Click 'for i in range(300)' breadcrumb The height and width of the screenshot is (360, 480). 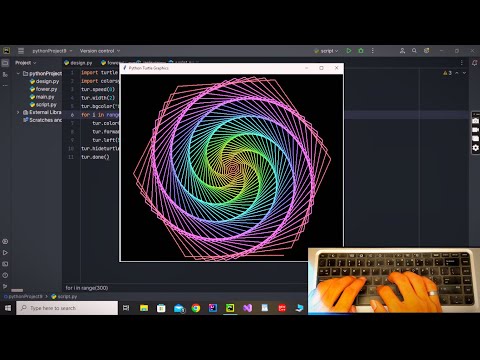pyautogui.click(x=87, y=288)
